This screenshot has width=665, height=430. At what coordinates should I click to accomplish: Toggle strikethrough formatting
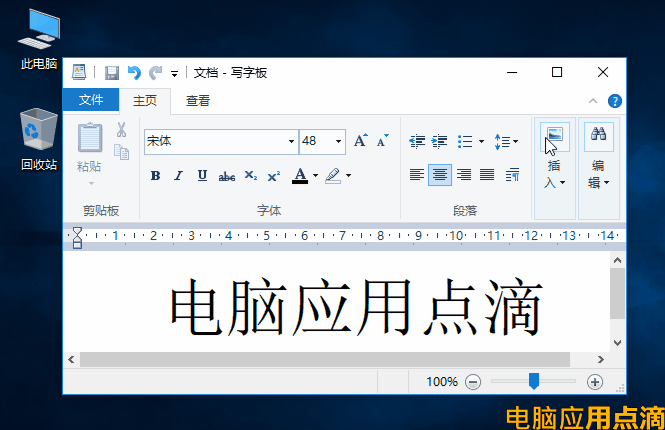226,176
